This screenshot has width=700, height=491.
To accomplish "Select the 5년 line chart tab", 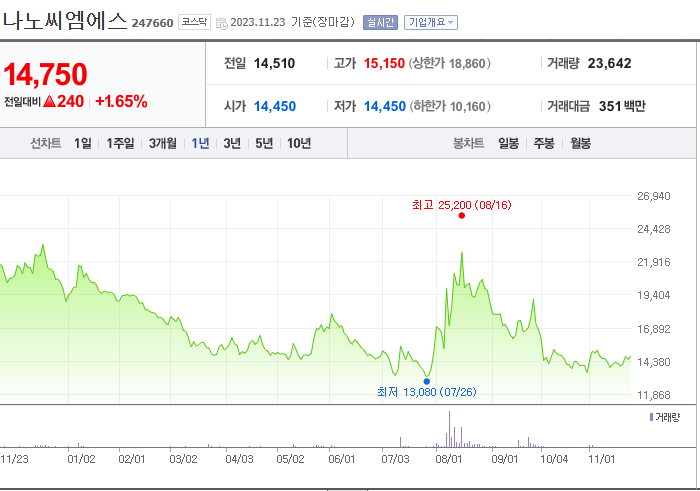I will tap(264, 143).
